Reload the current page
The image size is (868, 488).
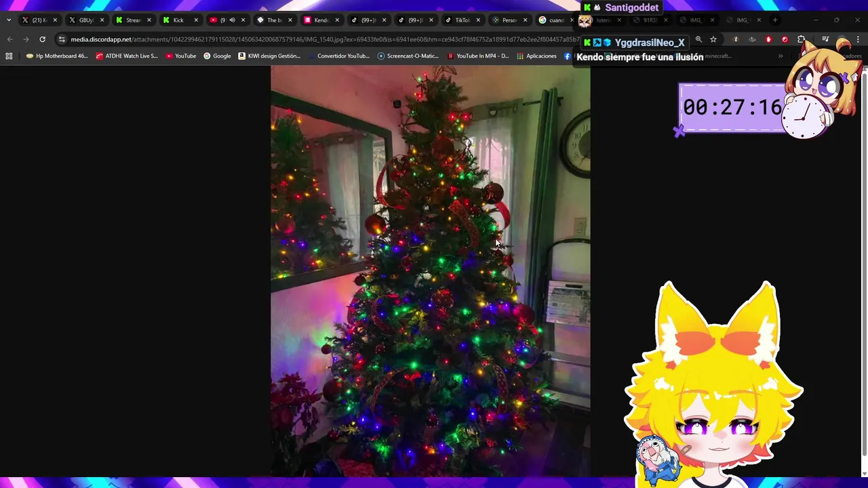pyautogui.click(x=42, y=39)
